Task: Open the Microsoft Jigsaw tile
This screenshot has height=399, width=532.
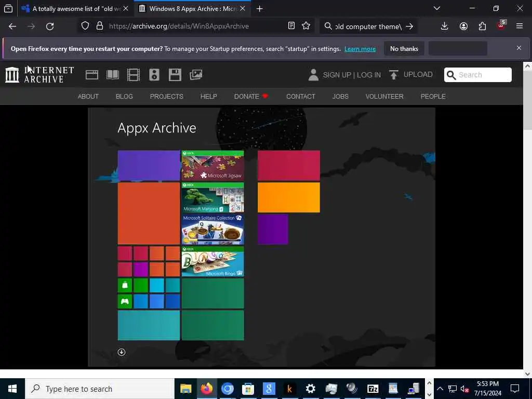Action: [212, 165]
